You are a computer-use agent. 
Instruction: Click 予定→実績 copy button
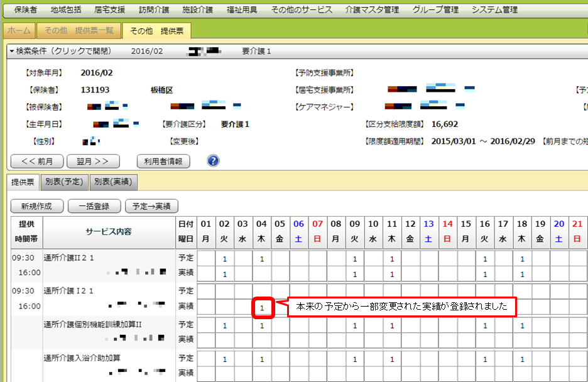click(x=152, y=206)
